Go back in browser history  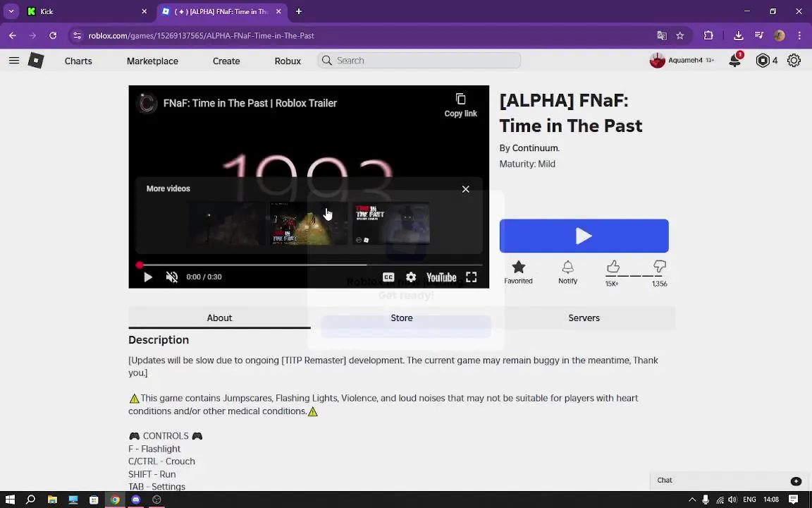13,36
